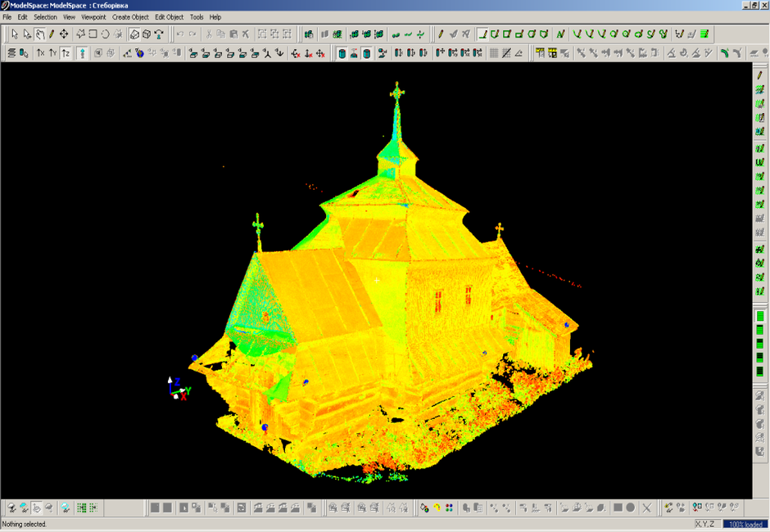Click the 100% loaded progress indicator

(745, 524)
